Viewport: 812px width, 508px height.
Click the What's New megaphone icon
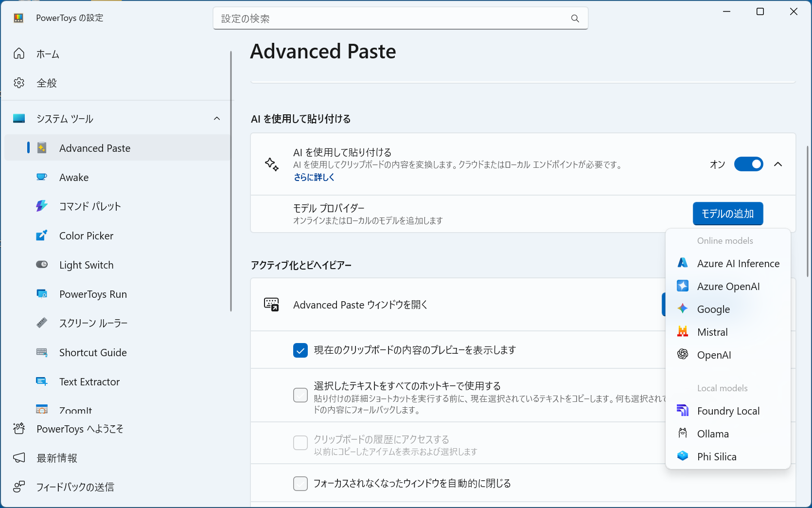[x=19, y=458]
